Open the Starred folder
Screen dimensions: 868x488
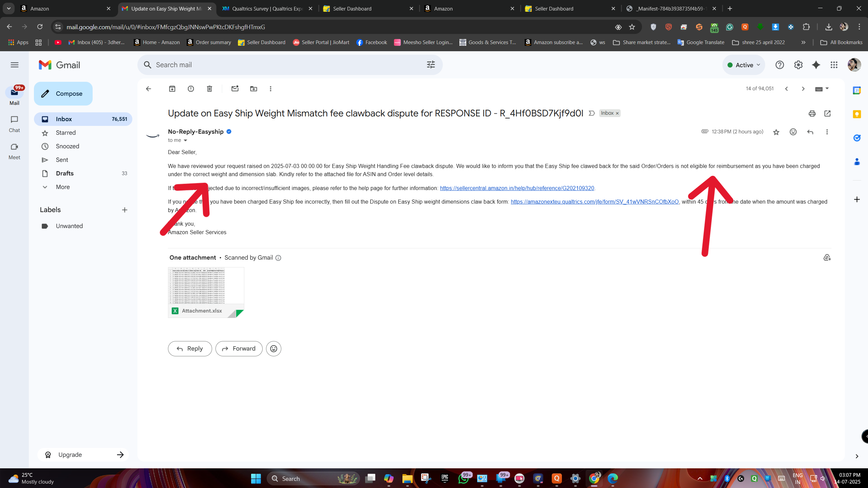tap(83, 133)
